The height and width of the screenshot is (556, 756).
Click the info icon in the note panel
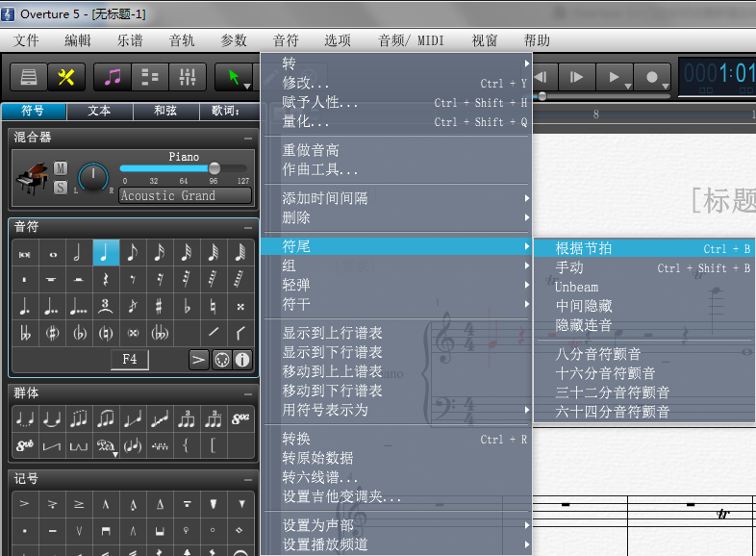[242, 360]
